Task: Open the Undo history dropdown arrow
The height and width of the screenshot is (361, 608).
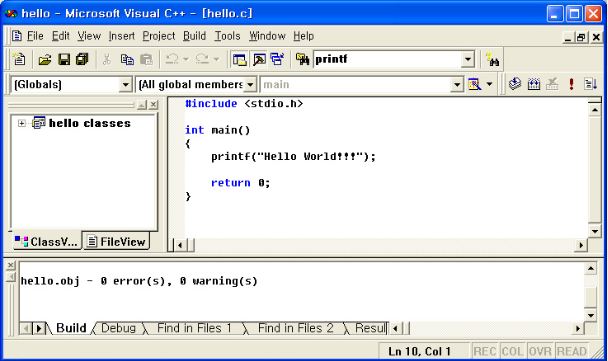Action: click(x=186, y=59)
